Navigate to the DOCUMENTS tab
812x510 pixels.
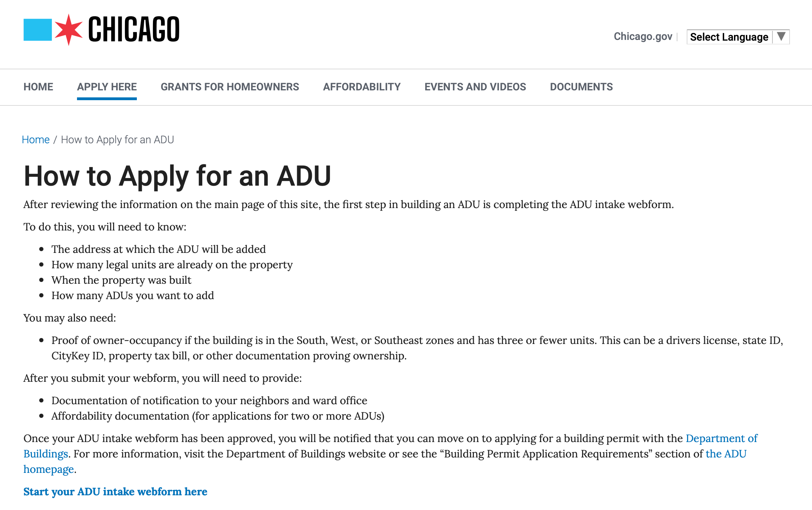coord(581,87)
